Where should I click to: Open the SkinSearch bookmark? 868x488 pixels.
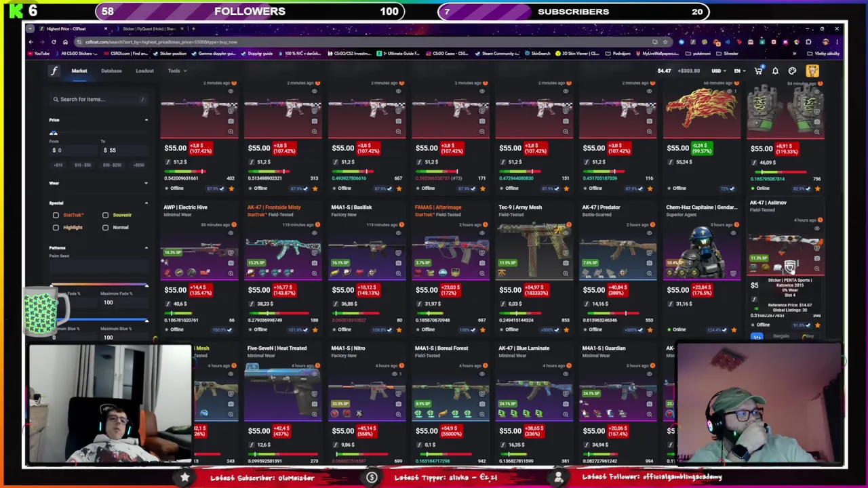point(537,54)
